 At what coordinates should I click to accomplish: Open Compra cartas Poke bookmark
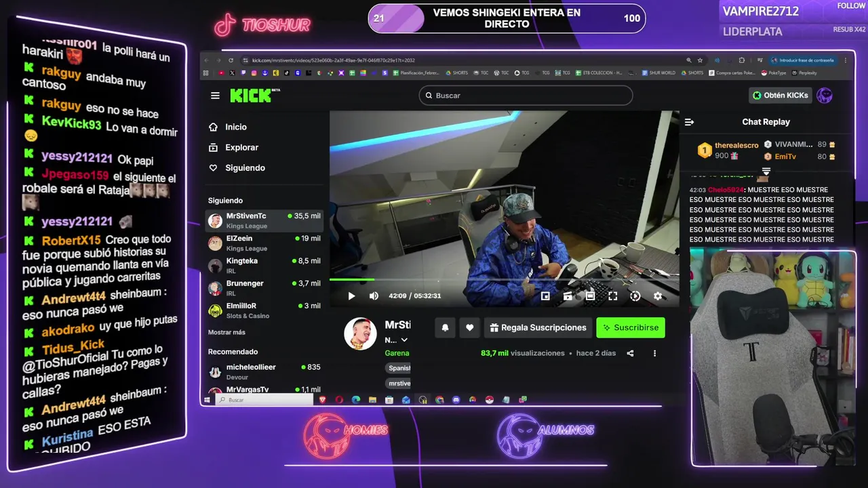point(732,73)
